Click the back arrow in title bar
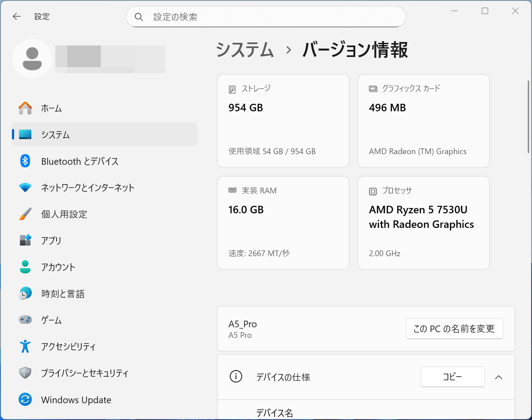532x420 pixels. [x=17, y=17]
